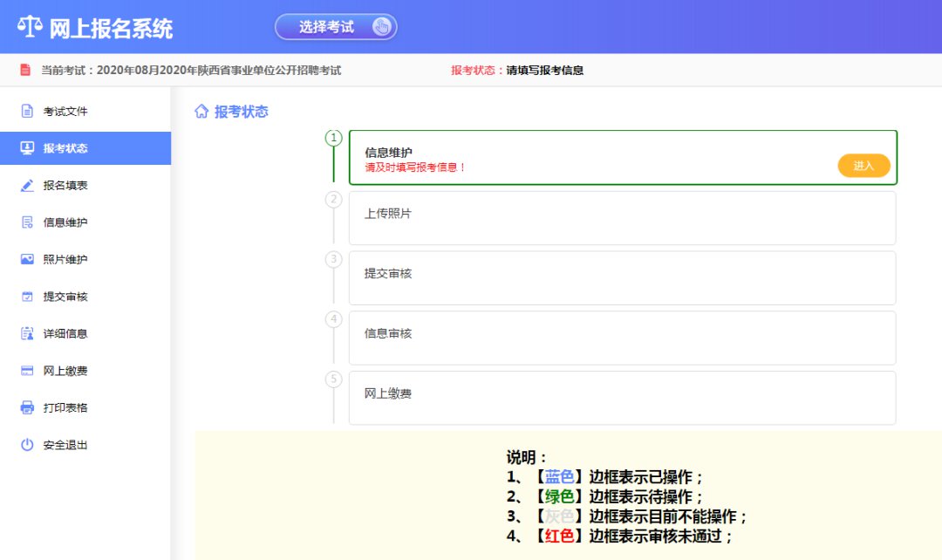This screenshot has width=942, height=560.
Task: Open 详细信息 menu item label
Action: coord(65,334)
